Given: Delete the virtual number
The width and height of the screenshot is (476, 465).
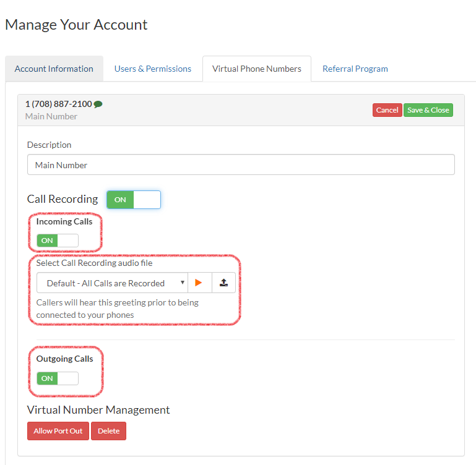Looking at the screenshot, I should click(x=108, y=431).
